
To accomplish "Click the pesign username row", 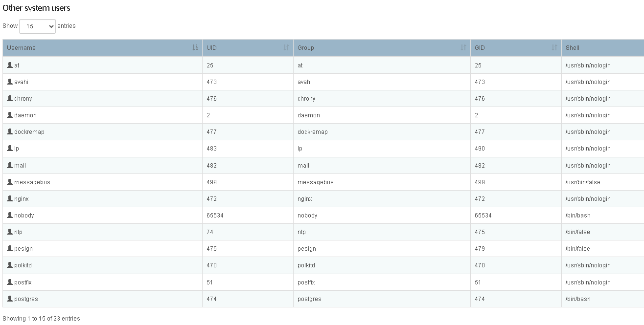I will click(x=23, y=249).
